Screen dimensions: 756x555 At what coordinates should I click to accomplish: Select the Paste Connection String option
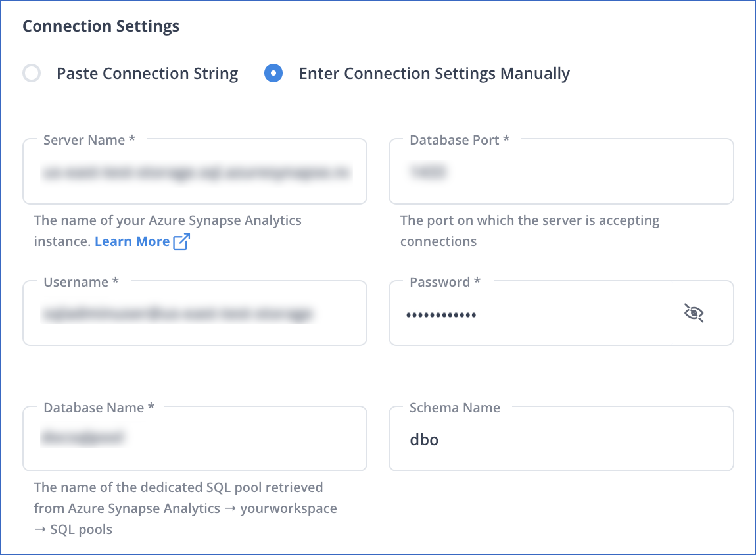[x=31, y=73]
